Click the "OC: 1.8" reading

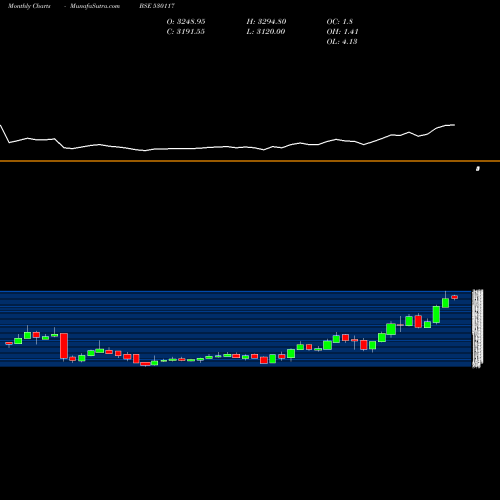point(340,22)
